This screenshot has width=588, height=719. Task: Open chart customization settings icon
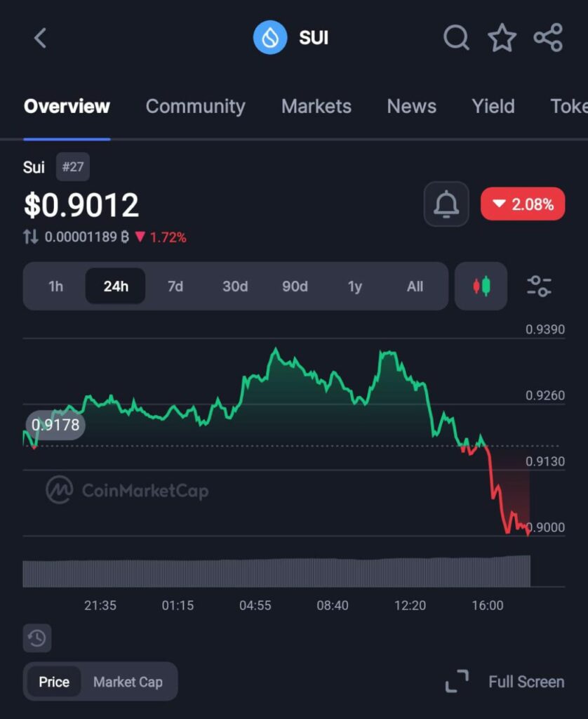point(539,286)
